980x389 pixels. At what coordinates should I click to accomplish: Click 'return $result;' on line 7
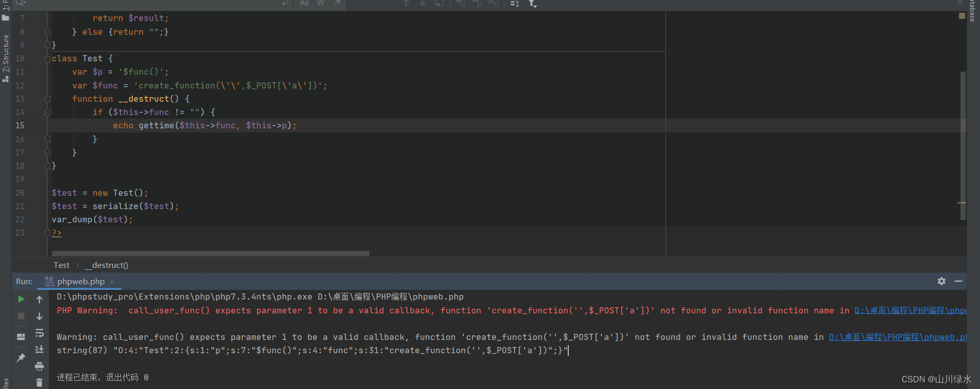130,18
